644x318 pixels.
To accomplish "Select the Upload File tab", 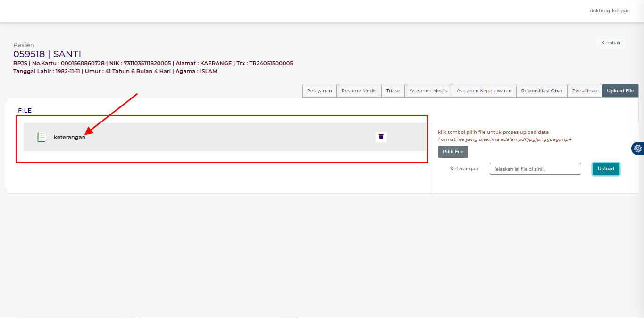I will tap(620, 91).
